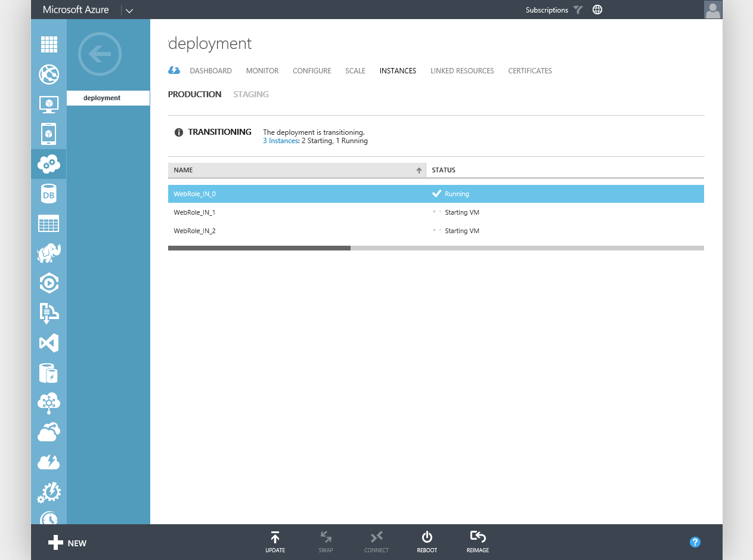Click the REBOOT command button
The width and height of the screenshot is (753, 560).
(426, 542)
